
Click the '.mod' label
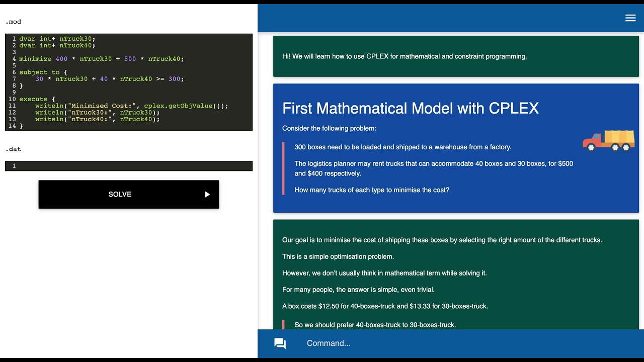(x=13, y=22)
